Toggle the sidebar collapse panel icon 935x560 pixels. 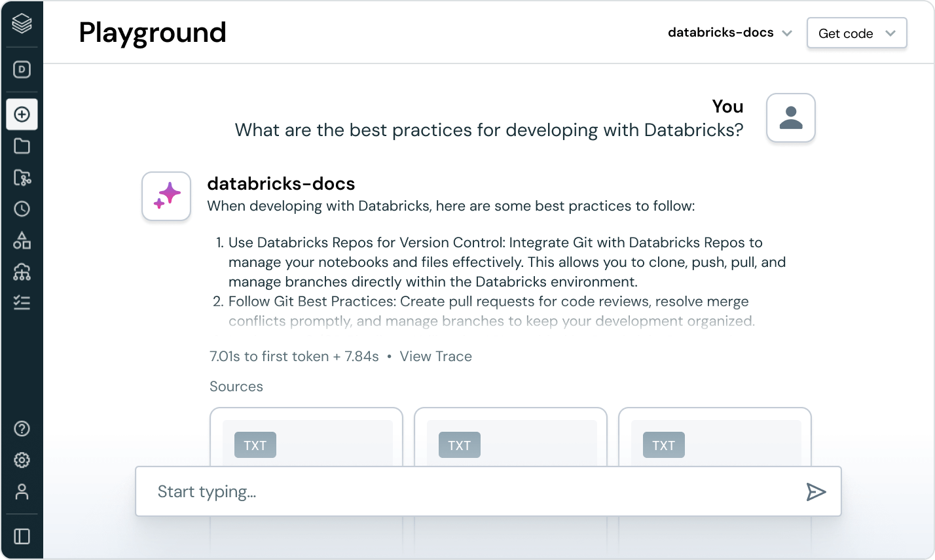point(22,536)
